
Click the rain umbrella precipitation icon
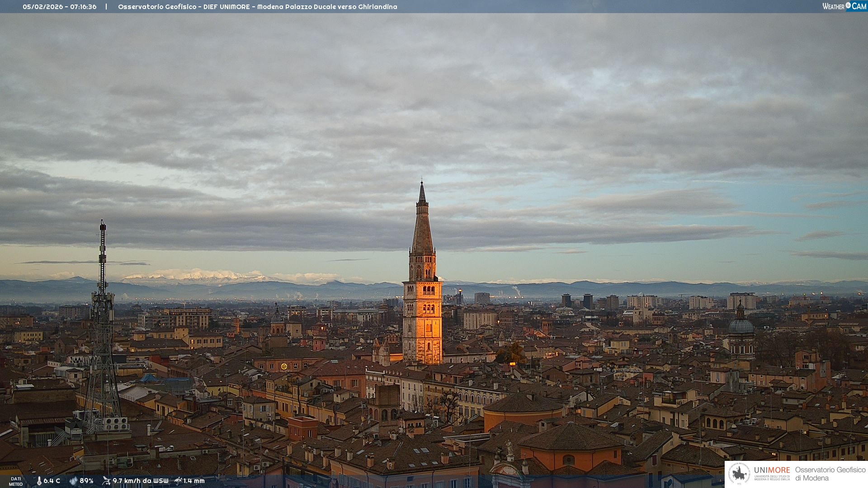[x=178, y=481]
